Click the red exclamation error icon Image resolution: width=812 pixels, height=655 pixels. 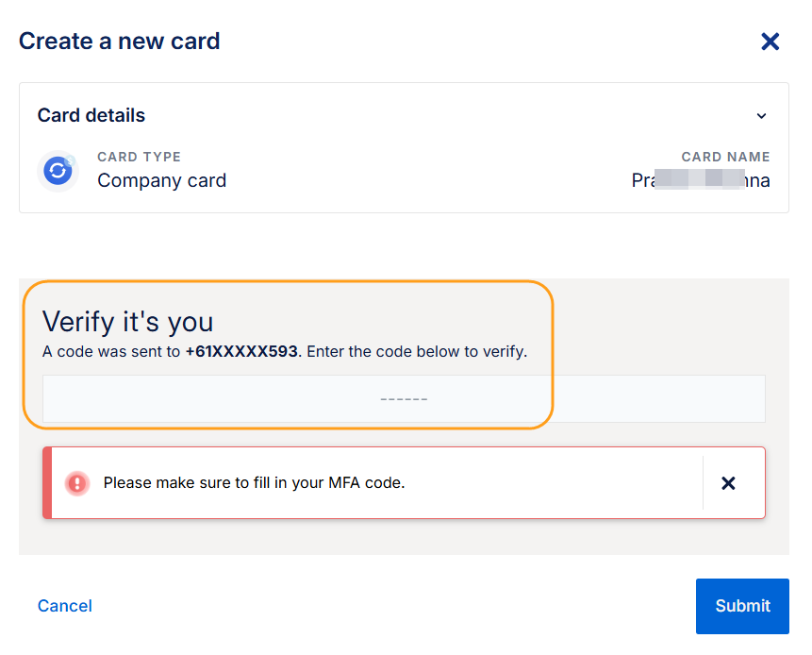[76, 483]
